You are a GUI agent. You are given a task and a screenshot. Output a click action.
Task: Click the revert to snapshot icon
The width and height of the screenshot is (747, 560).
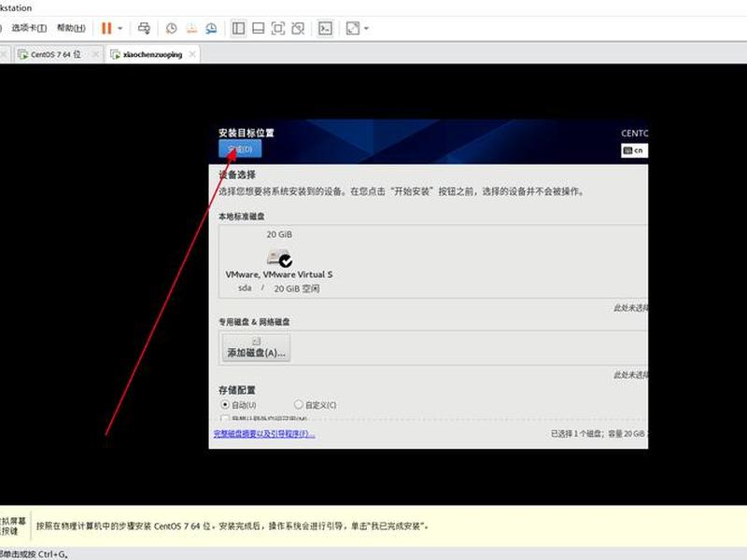pyautogui.click(x=191, y=29)
